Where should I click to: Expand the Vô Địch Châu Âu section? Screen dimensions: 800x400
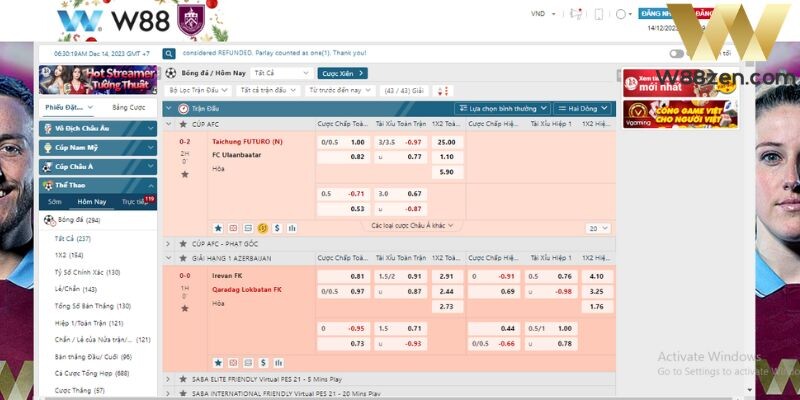tap(98, 128)
